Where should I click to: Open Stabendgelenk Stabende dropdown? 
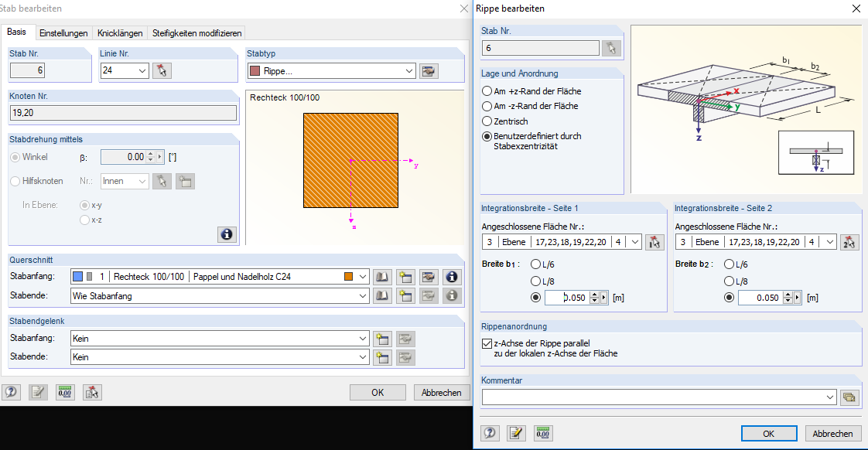(363, 357)
